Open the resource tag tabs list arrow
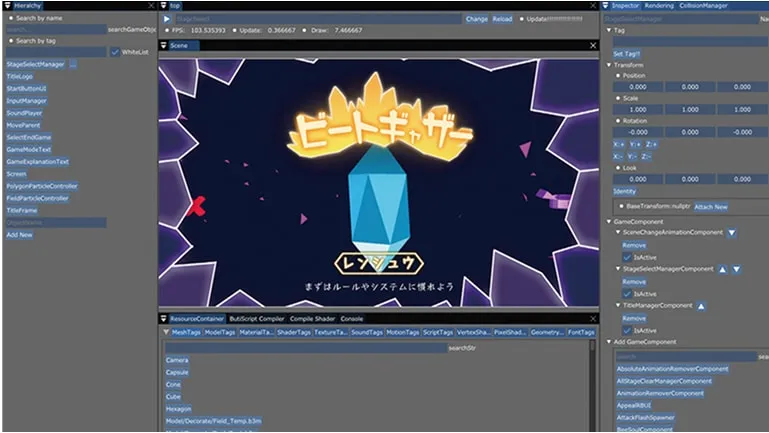 point(166,332)
